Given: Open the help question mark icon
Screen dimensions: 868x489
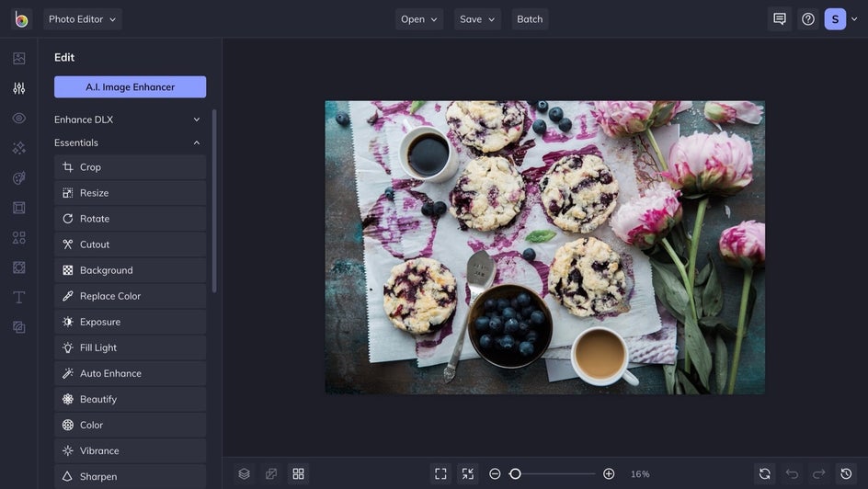Looking at the screenshot, I should tap(808, 18).
